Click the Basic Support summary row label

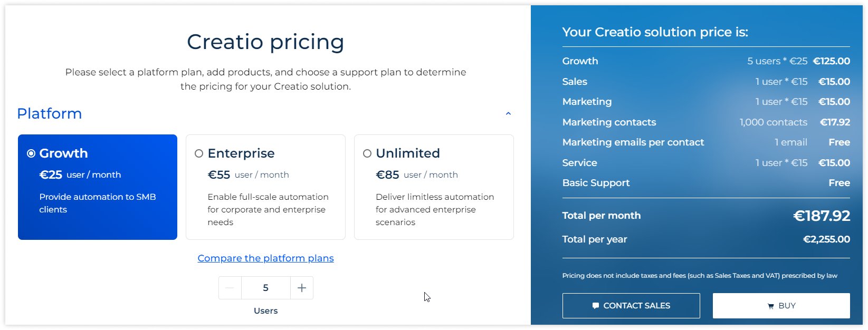point(596,183)
